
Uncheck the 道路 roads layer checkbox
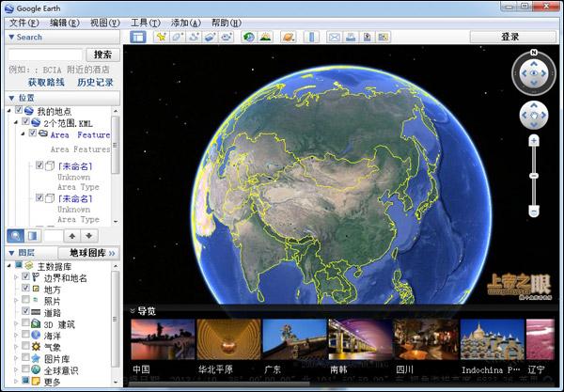(25, 310)
